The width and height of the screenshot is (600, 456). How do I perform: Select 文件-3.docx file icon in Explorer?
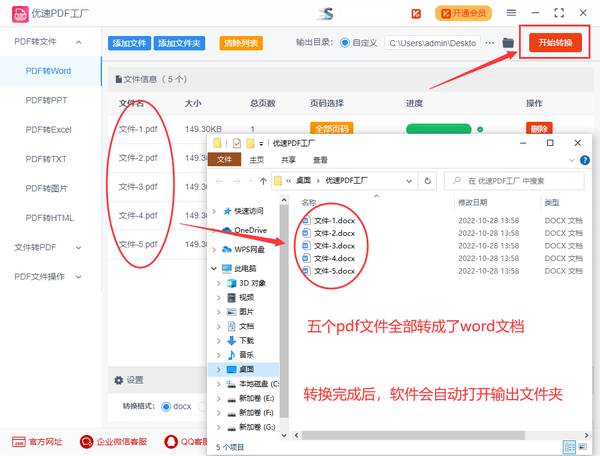pyautogui.click(x=306, y=246)
